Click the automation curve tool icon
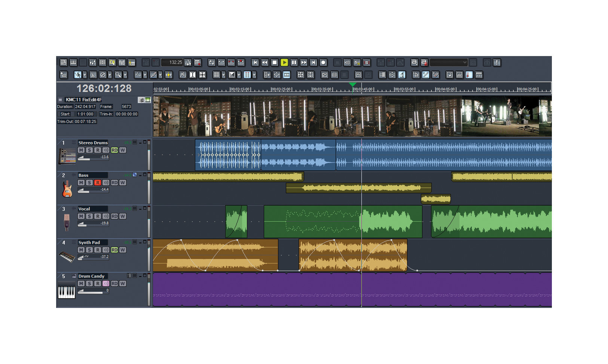The width and height of the screenshot is (608, 364). [x=138, y=75]
